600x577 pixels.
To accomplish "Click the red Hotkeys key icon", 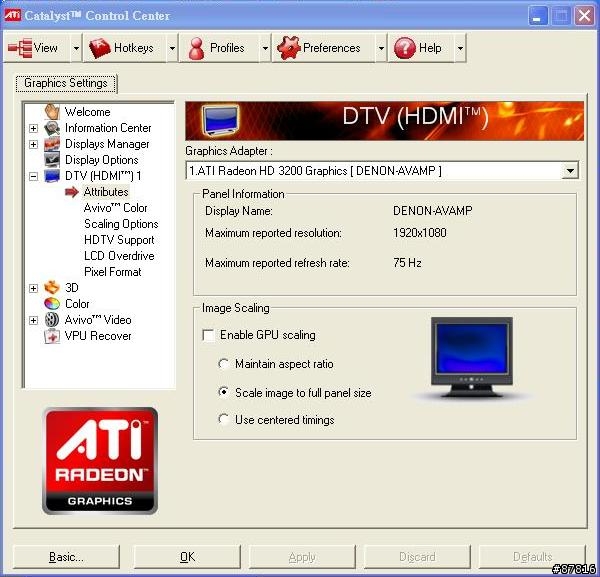I will click(x=99, y=48).
